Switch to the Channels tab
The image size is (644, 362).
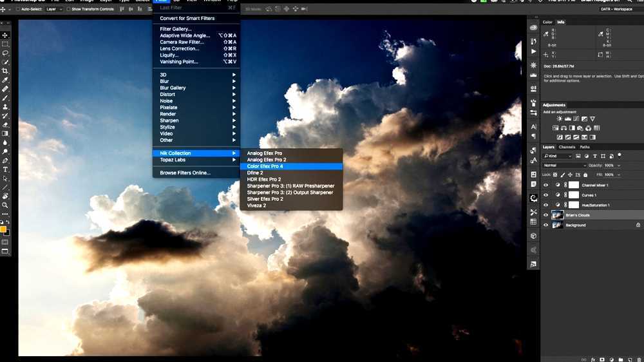point(567,147)
